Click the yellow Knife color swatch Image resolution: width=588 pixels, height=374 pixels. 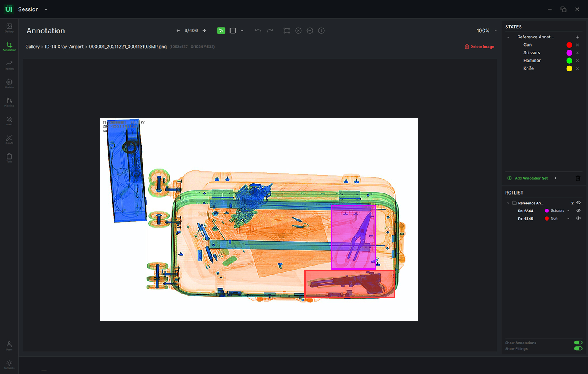(x=569, y=68)
